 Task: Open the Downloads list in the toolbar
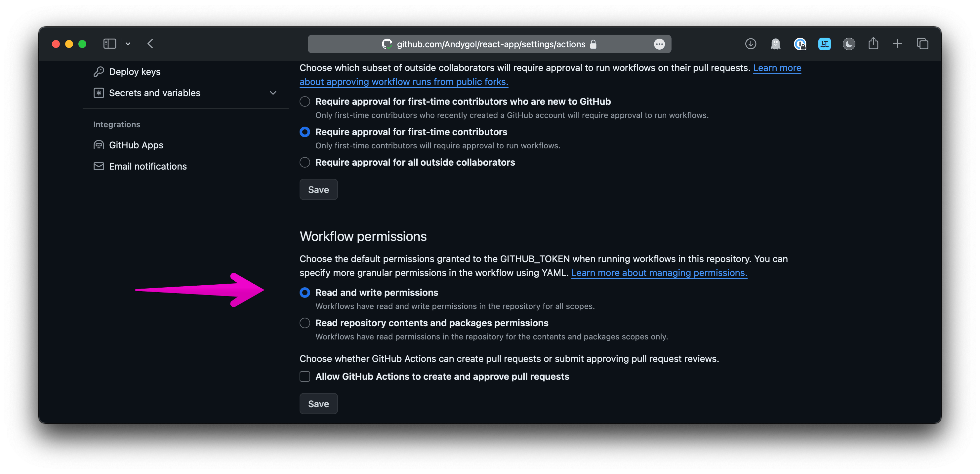(x=750, y=44)
